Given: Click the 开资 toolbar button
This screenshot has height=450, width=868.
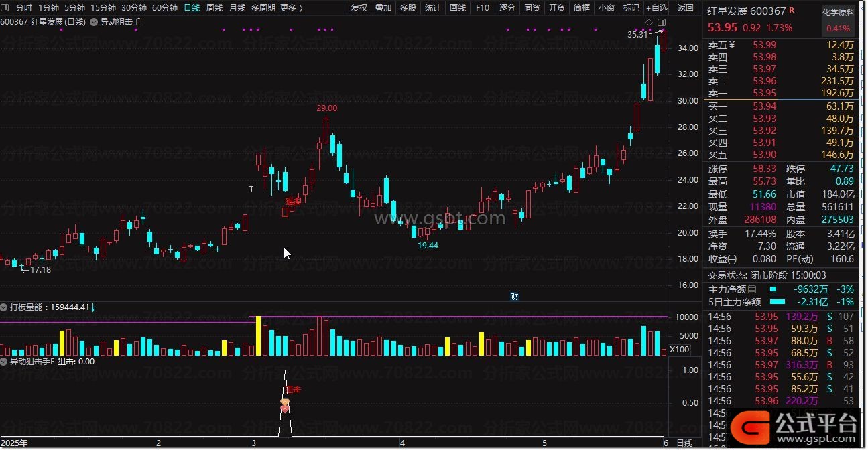Looking at the screenshot, I should 557,8.
